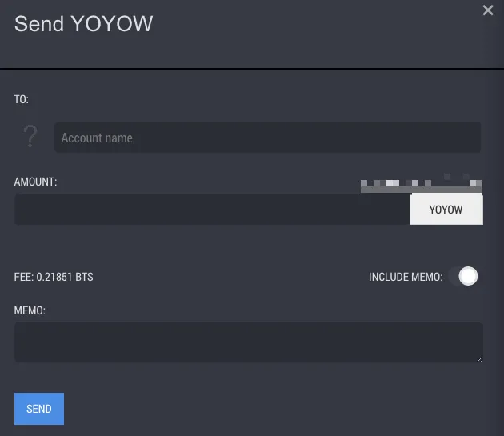Toggle the Include Memo switch
504x436 pixels.
click(x=464, y=276)
